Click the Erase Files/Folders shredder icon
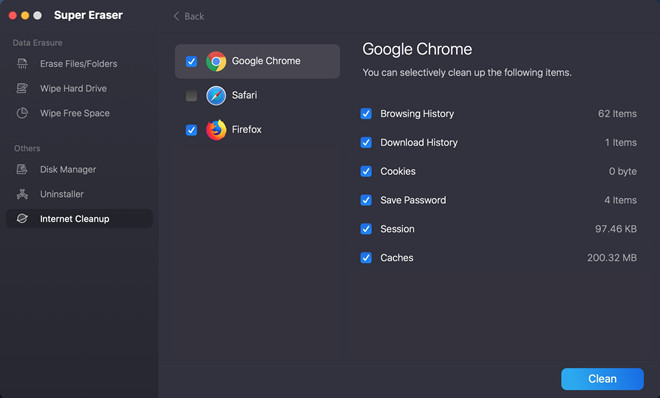 click(x=22, y=64)
